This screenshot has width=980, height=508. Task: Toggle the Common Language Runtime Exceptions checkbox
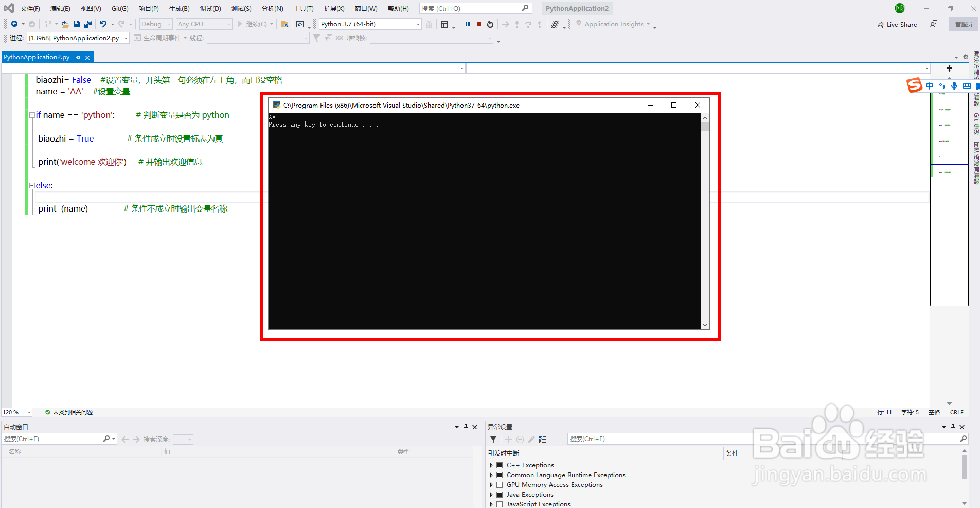pos(500,475)
